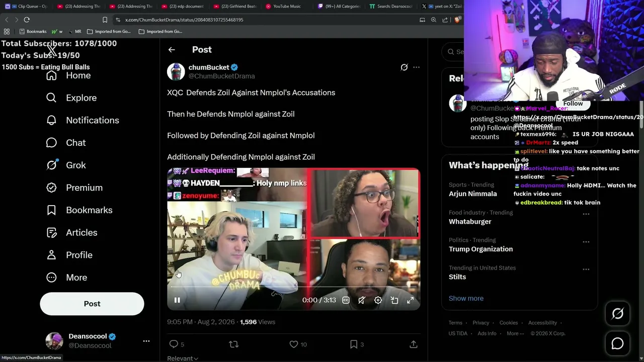Viewport: 644px width, 362px height.
Task: Open more options for Trump Organization trend
Action: [x=586, y=242]
